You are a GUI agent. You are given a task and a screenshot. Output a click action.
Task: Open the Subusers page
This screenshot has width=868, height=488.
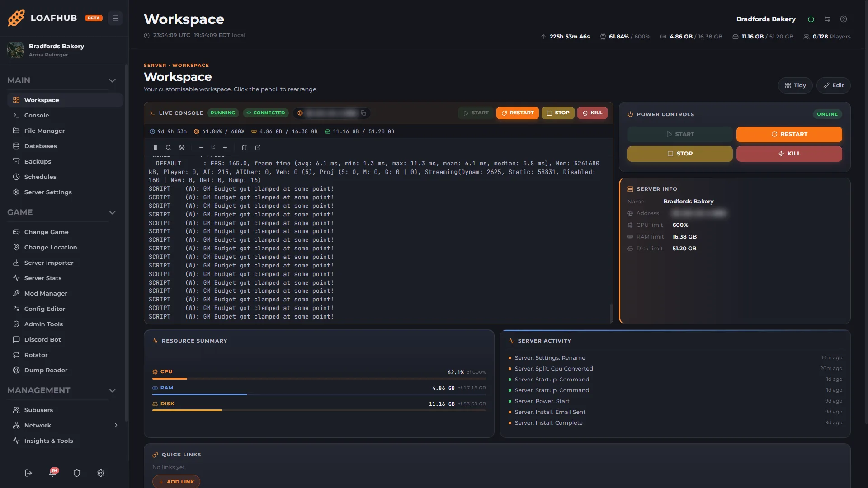click(65, 410)
